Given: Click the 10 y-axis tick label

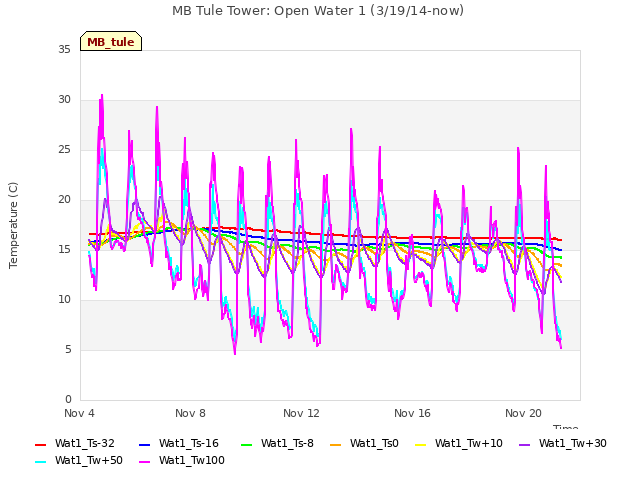Looking at the screenshot, I should [64, 300].
